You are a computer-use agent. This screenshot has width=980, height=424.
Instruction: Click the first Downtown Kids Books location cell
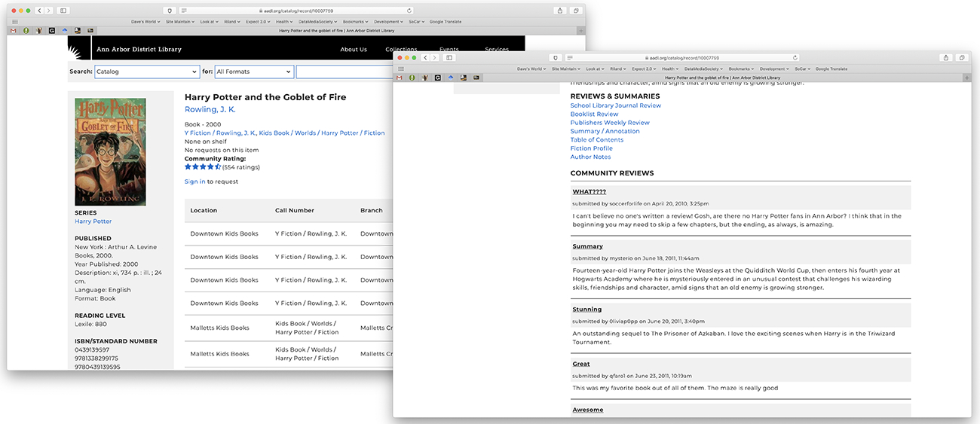[x=224, y=233]
